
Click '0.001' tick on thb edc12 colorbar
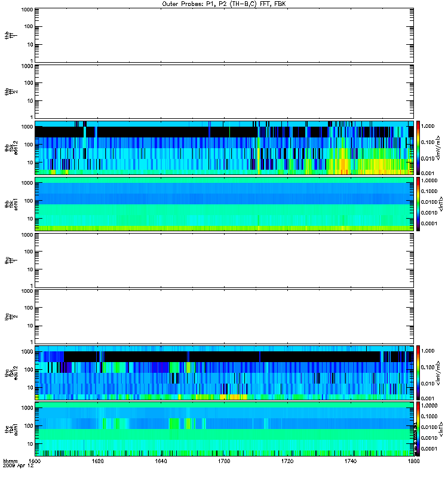point(428,173)
